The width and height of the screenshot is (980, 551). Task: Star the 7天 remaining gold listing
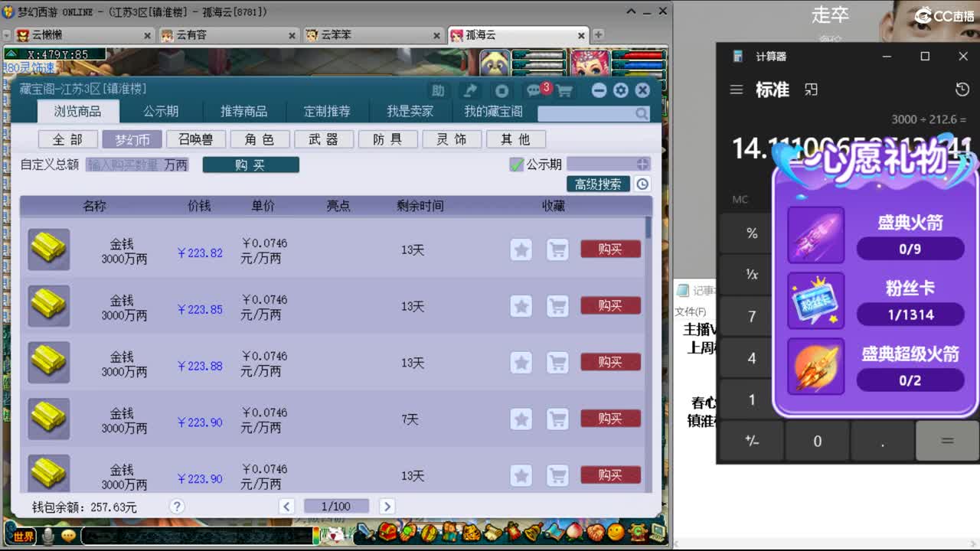click(521, 419)
